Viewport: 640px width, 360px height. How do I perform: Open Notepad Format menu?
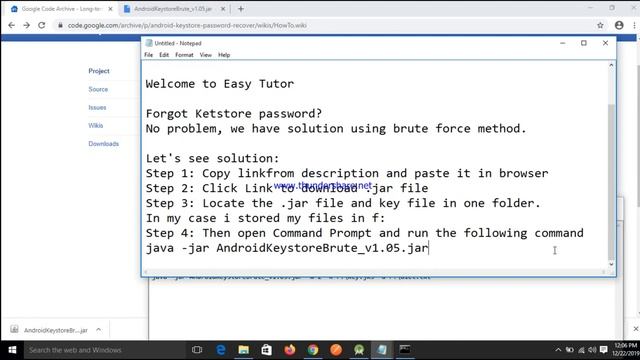point(184,55)
